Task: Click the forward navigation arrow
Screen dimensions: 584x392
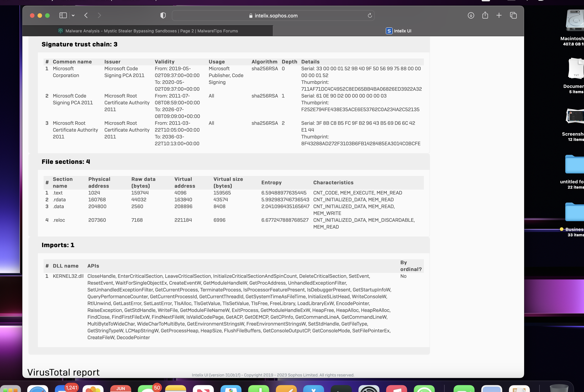Action: (x=99, y=16)
